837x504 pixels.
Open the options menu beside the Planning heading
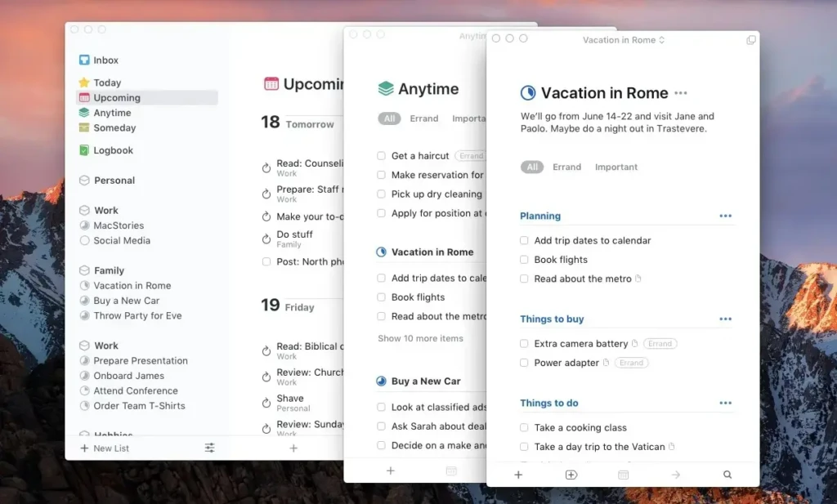pyautogui.click(x=726, y=216)
